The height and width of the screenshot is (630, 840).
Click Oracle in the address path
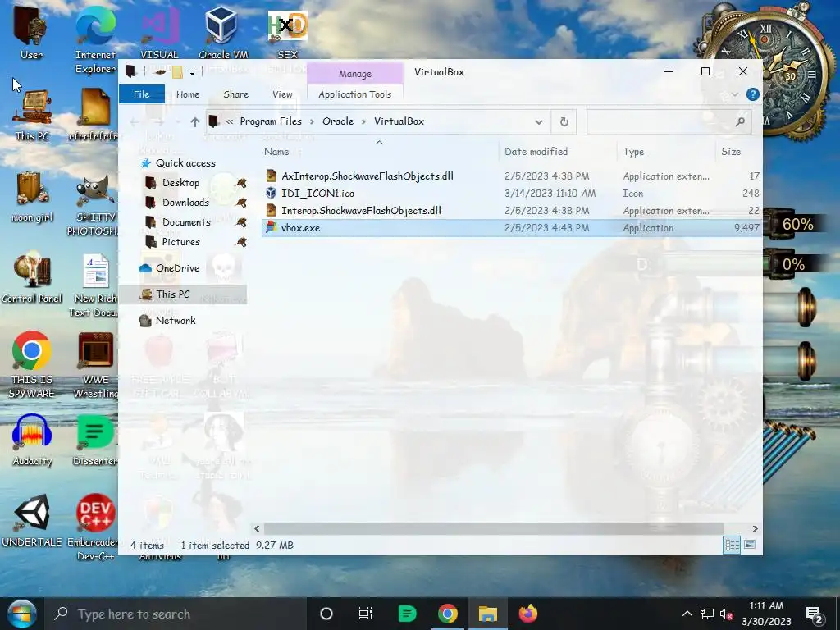(x=337, y=121)
